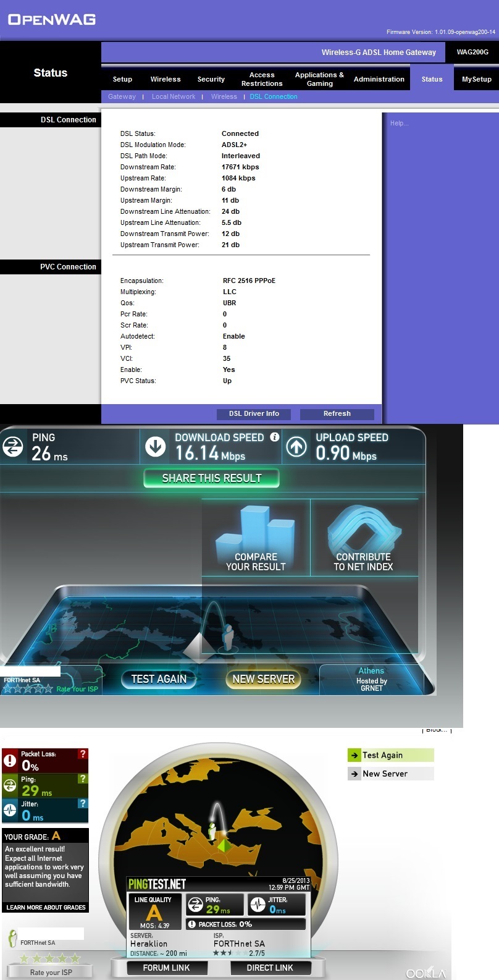The image size is (499, 980).
Task: Click the packet loss exclamation icon
Action: point(10,761)
